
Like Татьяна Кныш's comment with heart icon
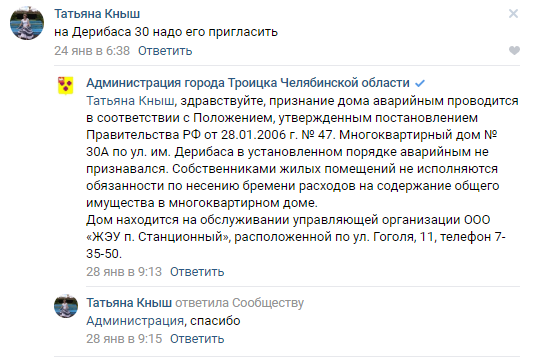pos(514,50)
